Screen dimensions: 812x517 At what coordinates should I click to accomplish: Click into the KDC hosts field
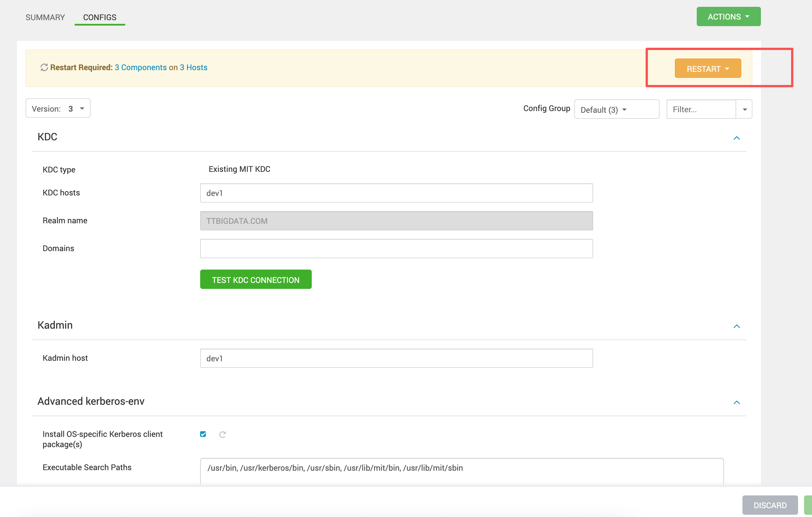(x=396, y=193)
